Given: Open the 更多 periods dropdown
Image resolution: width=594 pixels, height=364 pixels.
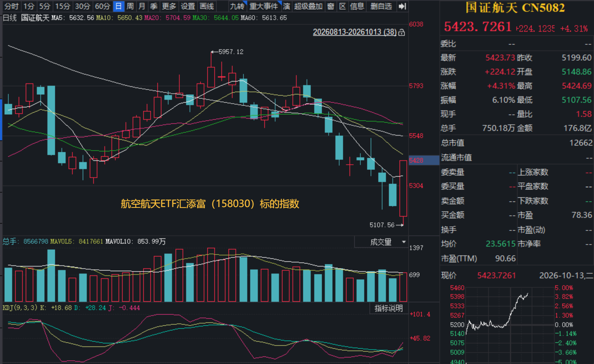Looking at the screenshot, I should [x=169, y=6].
